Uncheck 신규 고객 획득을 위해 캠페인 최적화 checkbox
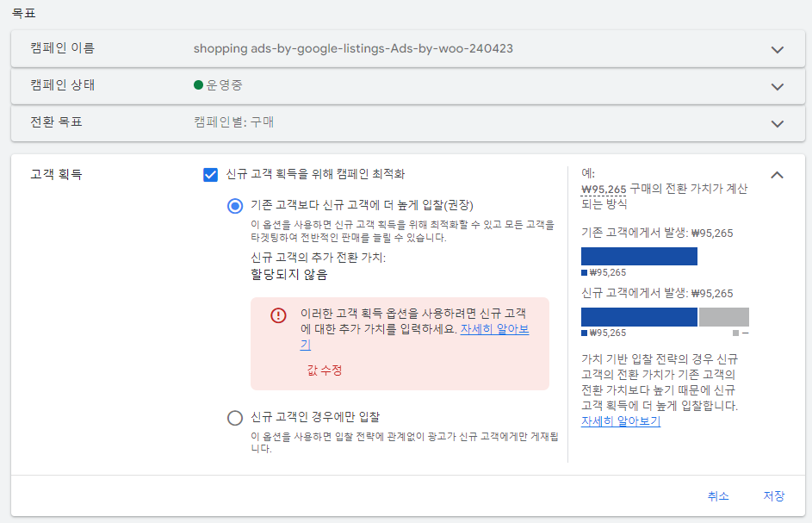Screen dimensions: 812x523 coord(210,175)
